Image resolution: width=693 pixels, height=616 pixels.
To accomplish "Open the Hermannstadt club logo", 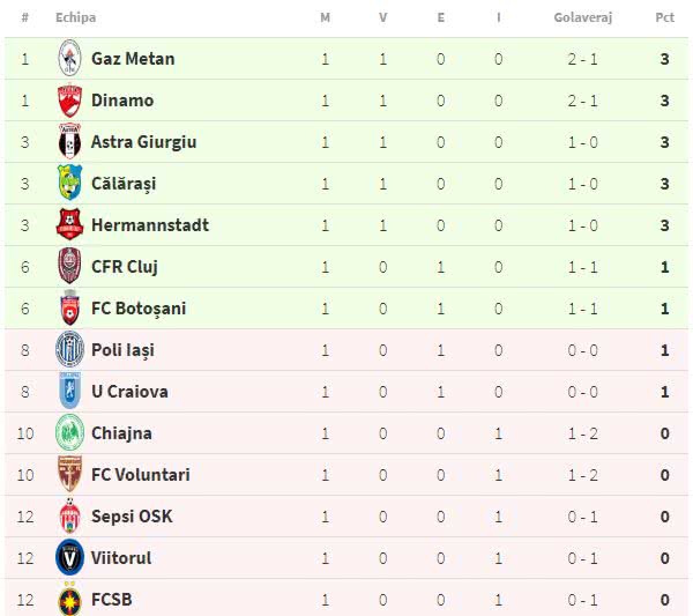I will pos(70,225).
